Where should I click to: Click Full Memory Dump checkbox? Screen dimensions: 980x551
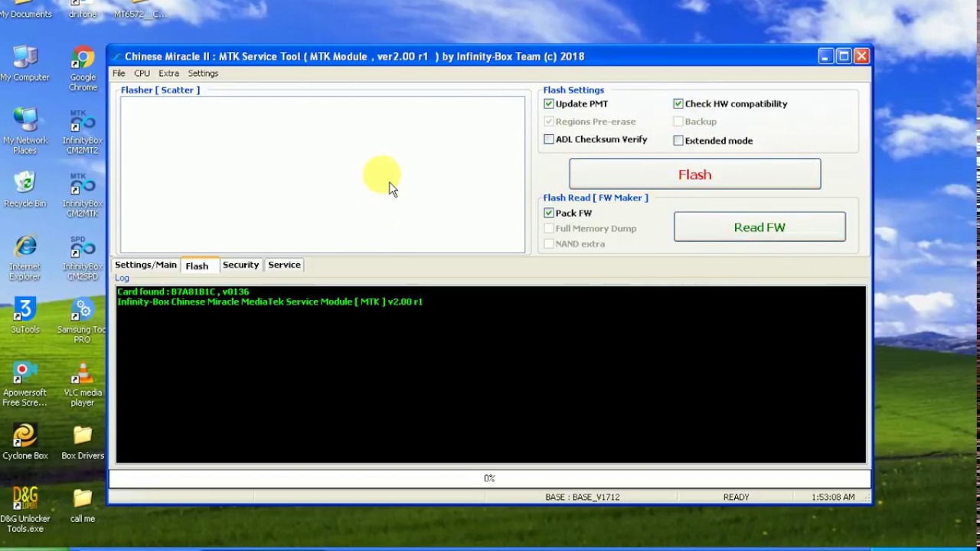point(549,228)
